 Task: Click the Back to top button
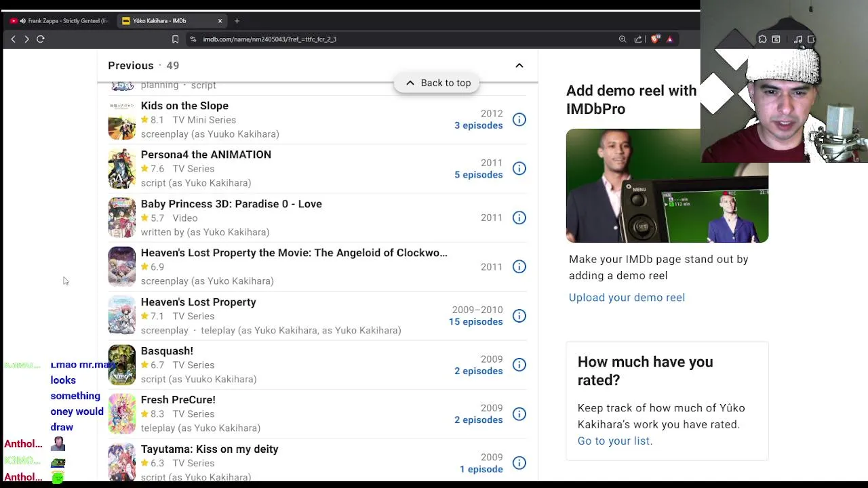coord(437,83)
